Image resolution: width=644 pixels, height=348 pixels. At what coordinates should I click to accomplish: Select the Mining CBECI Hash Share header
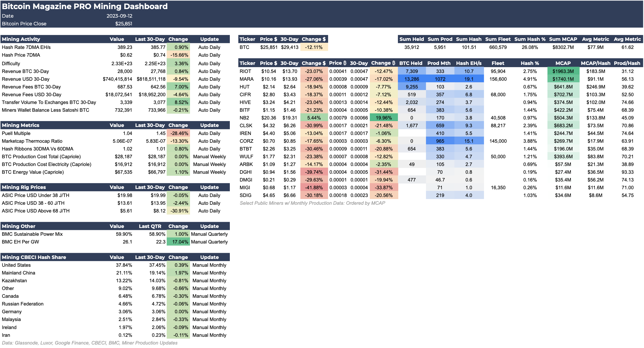(x=34, y=257)
